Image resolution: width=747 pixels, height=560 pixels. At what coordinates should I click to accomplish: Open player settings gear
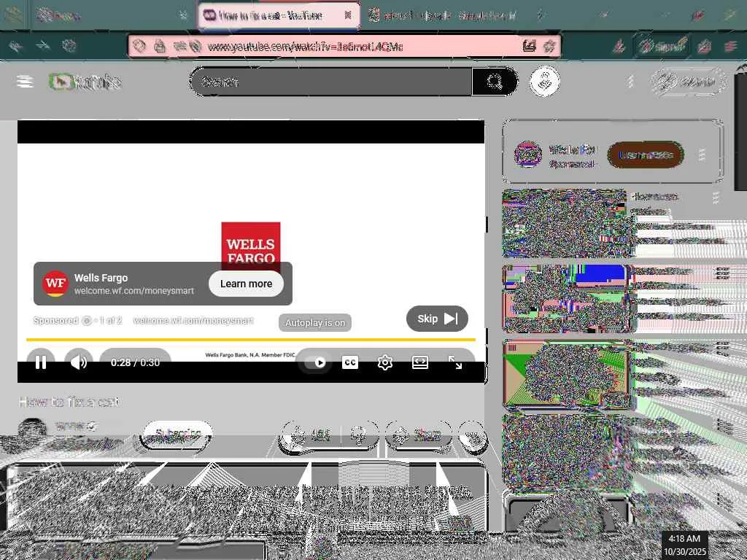[385, 363]
